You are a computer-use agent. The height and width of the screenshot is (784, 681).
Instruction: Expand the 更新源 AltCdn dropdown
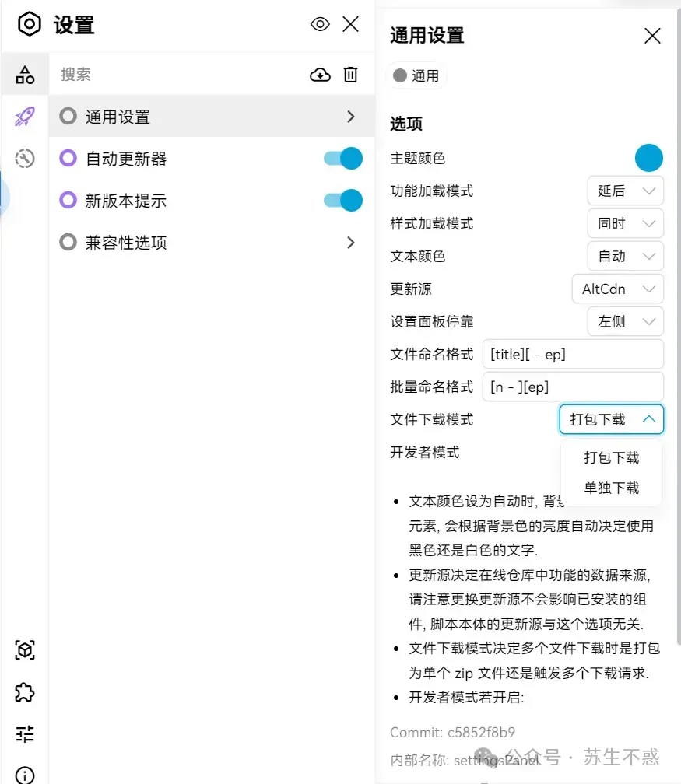point(618,289)
